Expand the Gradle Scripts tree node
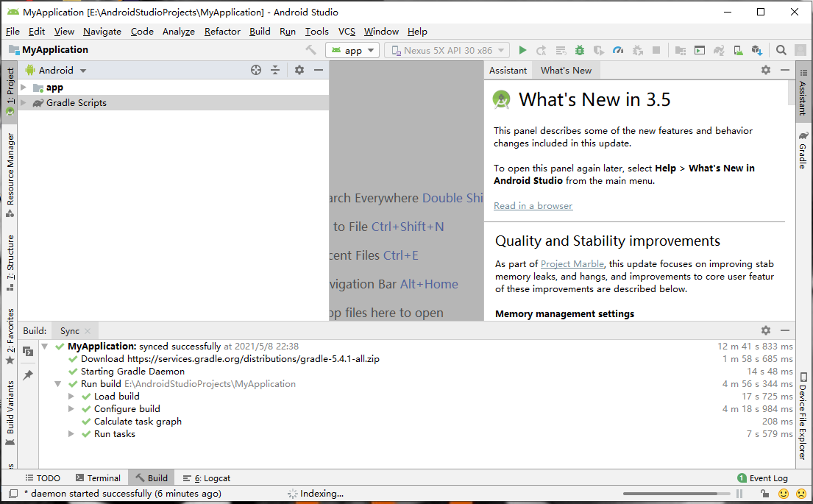813x504 pixels. (x=24, y=103)
